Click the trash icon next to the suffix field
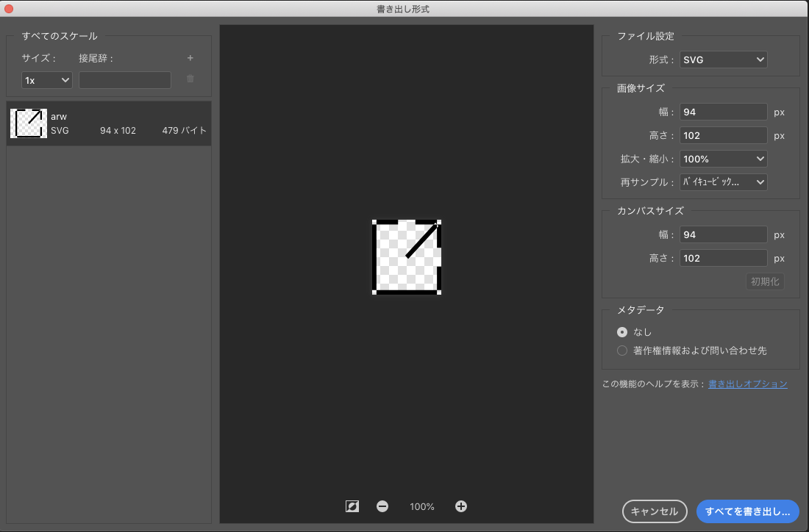 click(x=190, y=79)
